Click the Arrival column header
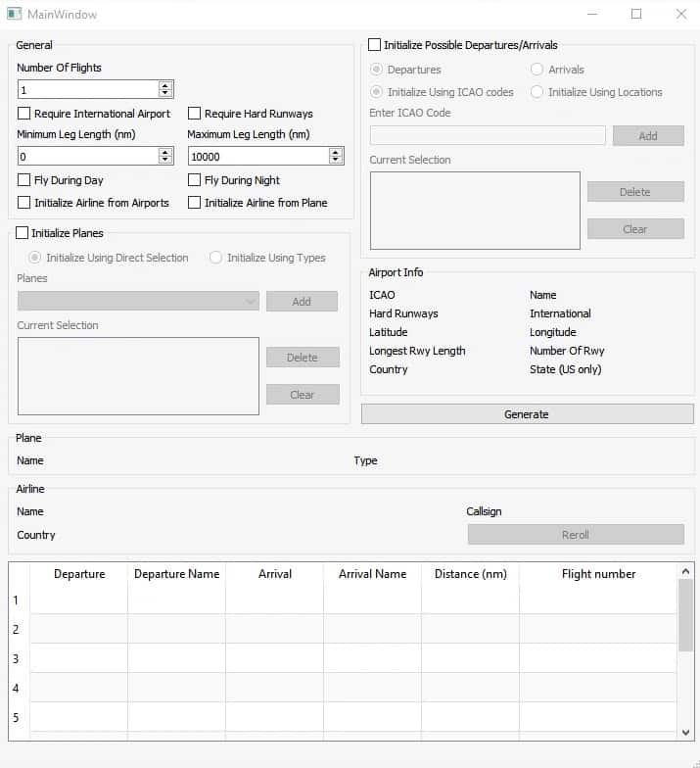700x768 pixels. (274, 574)
